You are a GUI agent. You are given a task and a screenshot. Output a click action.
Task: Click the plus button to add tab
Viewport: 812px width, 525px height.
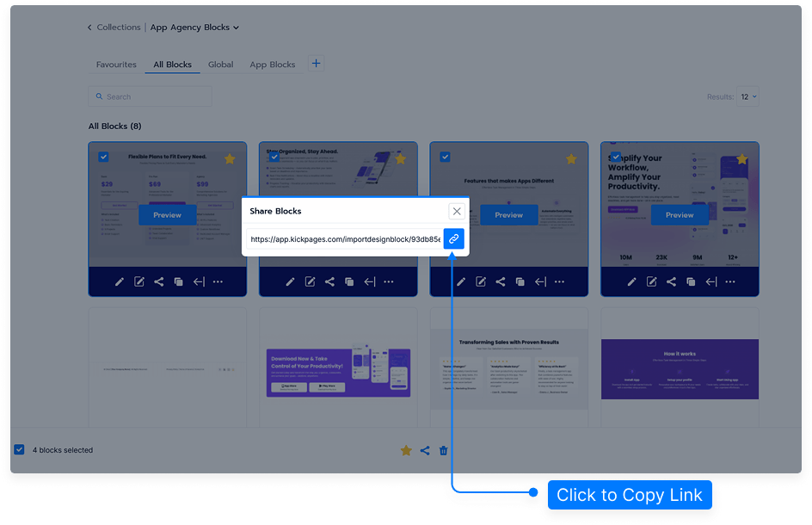coord(316,64)
